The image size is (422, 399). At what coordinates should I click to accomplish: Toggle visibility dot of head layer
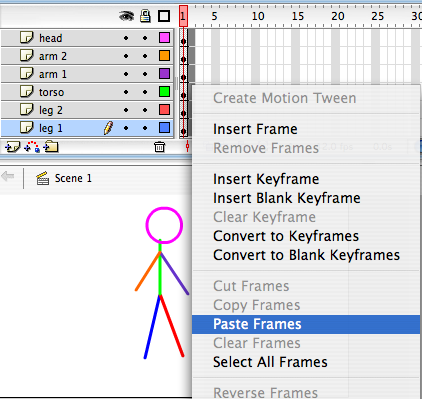click(x=126, y=38)
